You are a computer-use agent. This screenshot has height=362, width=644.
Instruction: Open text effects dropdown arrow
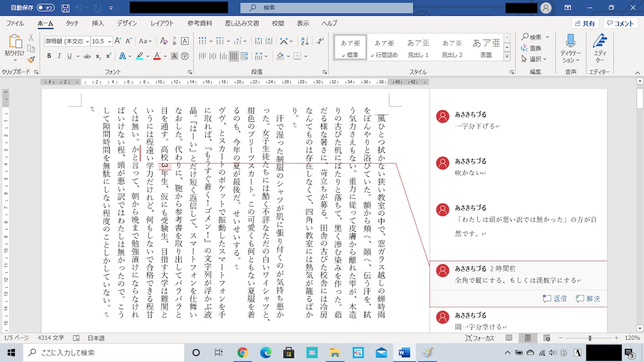click(x=129, y=56)
